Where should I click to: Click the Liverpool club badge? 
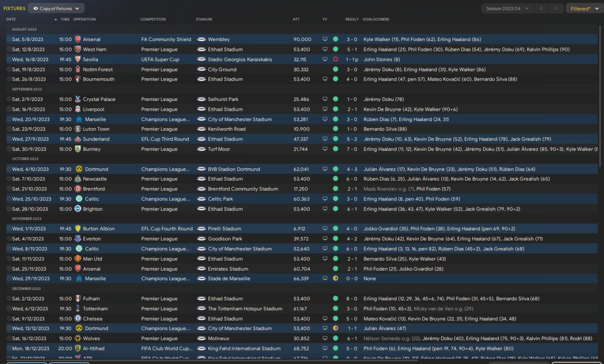(78, 109)
